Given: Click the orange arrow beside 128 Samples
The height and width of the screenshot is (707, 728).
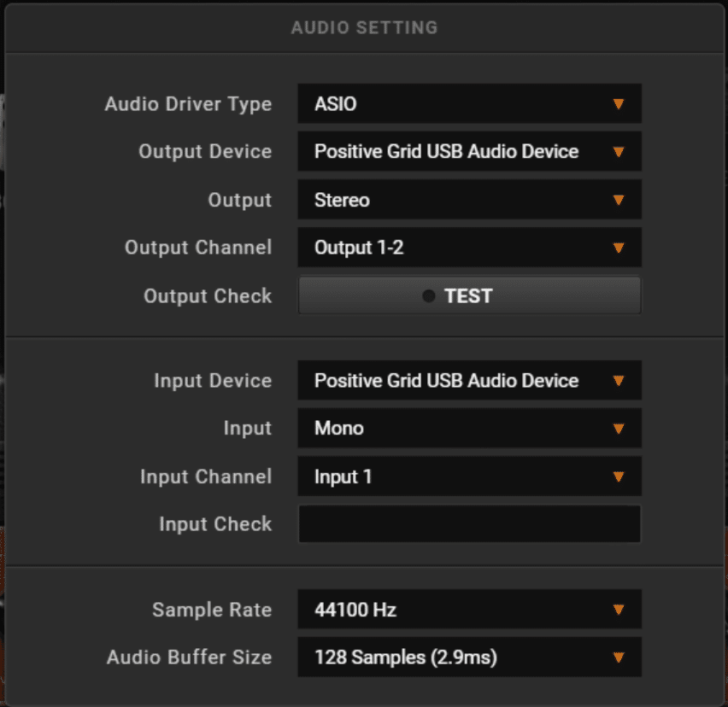Looking at the screenshot, I should click(618, 657).
